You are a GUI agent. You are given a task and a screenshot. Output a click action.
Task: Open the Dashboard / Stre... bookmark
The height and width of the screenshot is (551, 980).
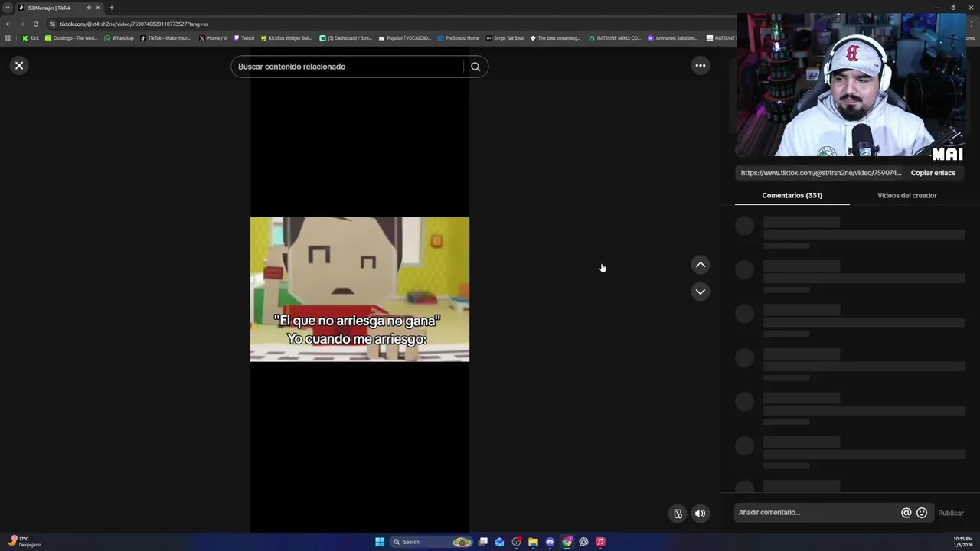pyautogui.click(x=346, y=37)
